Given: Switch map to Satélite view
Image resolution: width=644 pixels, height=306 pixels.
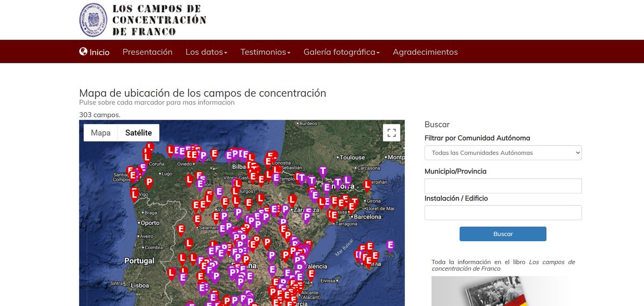Looking at the screenshot, I should (x=138, y=133).
